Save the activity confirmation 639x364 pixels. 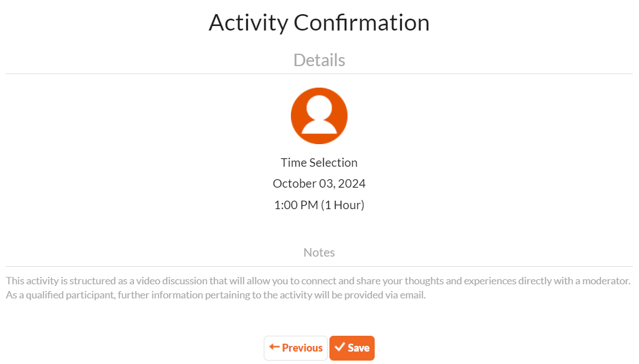[352, 348]
